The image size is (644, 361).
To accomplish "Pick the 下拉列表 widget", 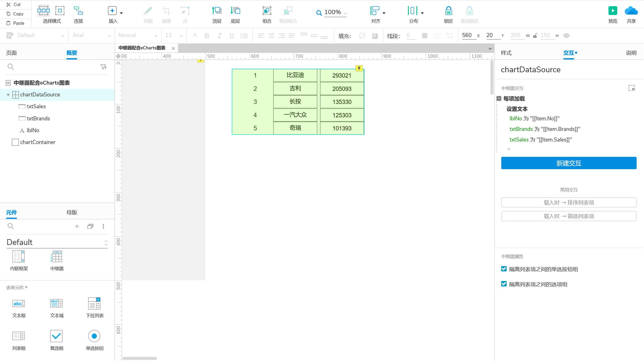I will [x=95, y=308].
